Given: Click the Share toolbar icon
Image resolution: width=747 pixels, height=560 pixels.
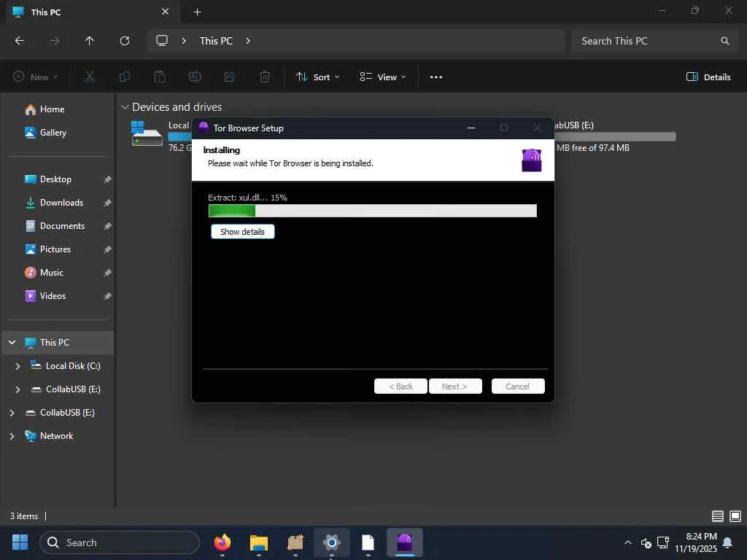Looking at the screenshot, I should pos(230,77).
